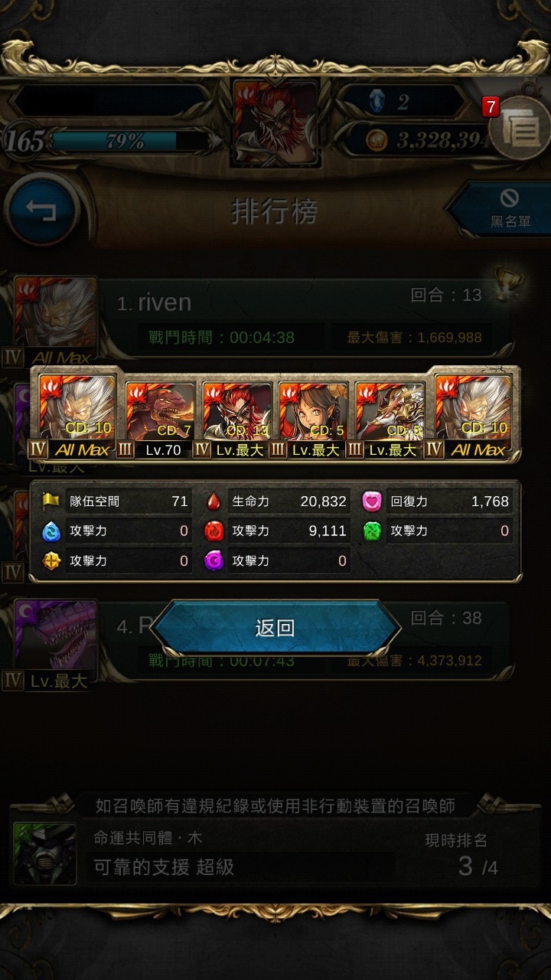This screenshot has width=551, height=980.
Task: Tap the gas mask stage icon at bottom
Action: (45, 853)
